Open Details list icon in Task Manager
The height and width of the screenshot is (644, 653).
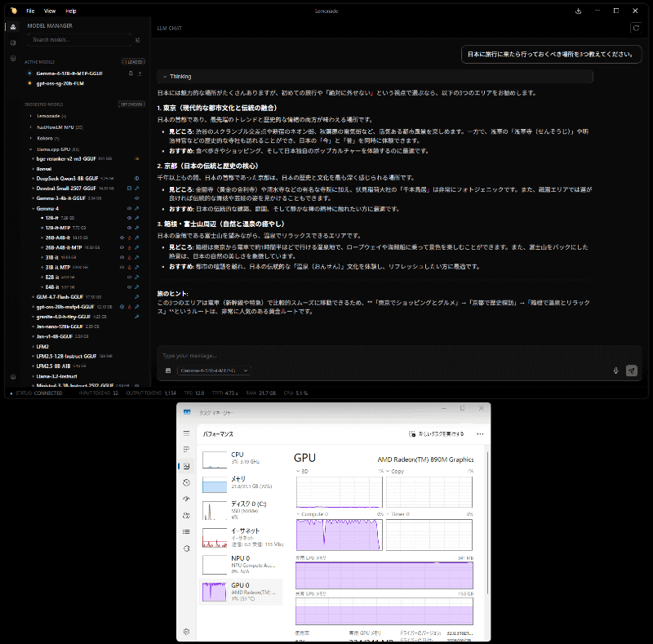(187, 531)
